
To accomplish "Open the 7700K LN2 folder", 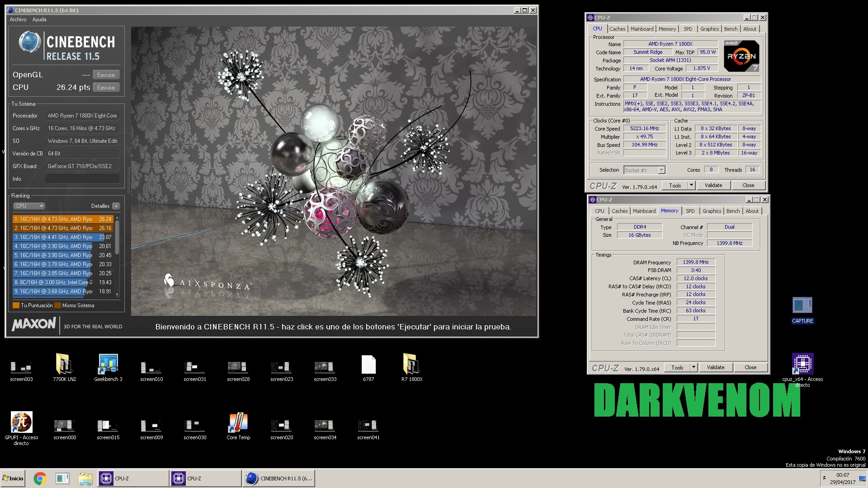I will (64, 368).
